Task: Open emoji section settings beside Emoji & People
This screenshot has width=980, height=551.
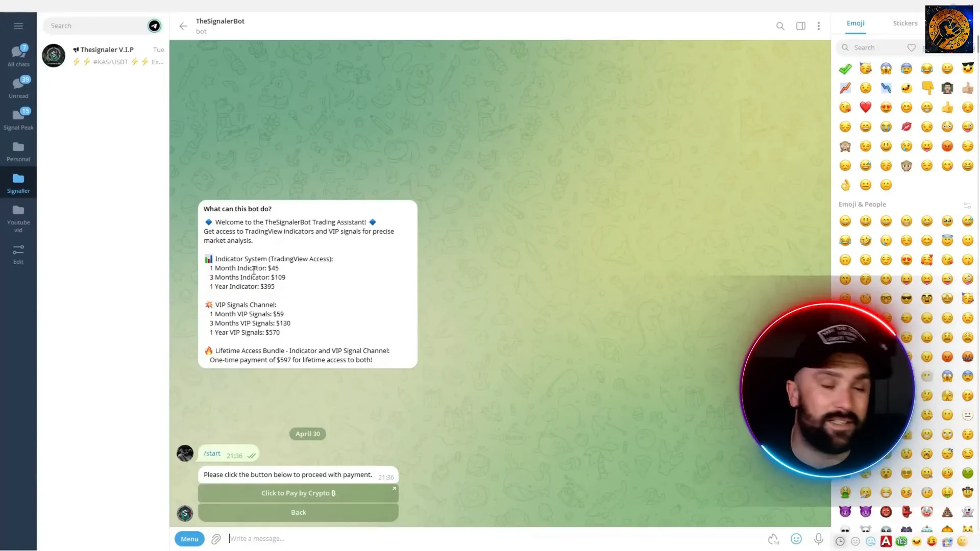Action: (967, 205)
